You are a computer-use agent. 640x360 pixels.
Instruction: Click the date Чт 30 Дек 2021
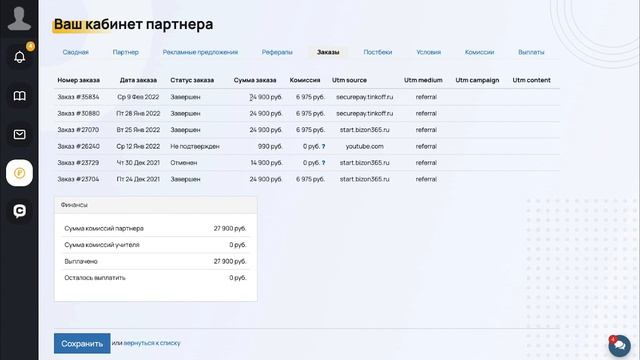pyautogui.click(x=138, y=162)
